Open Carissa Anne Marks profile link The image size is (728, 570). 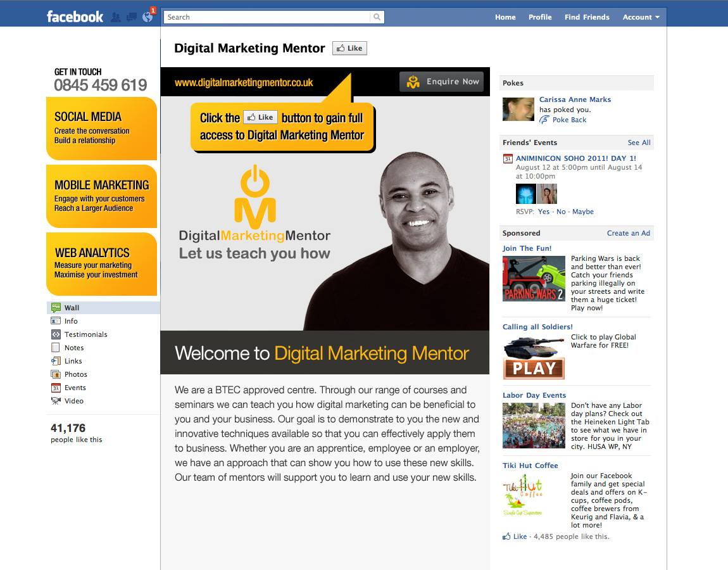(x=575, y=99)
